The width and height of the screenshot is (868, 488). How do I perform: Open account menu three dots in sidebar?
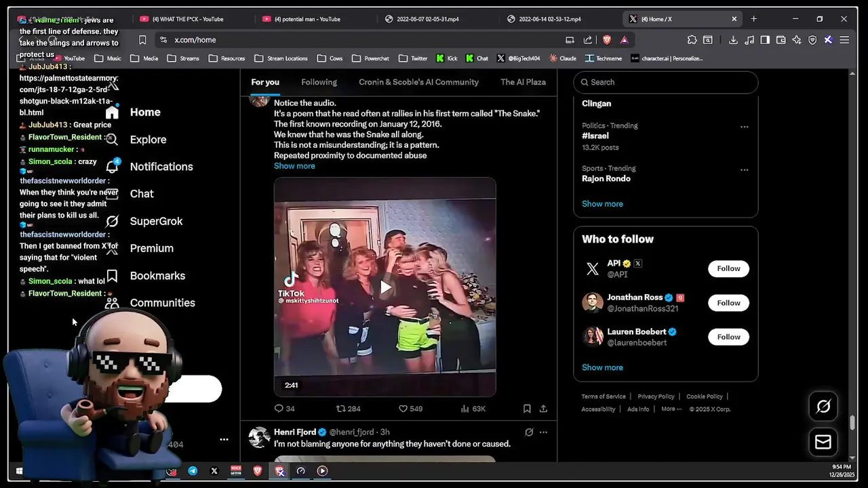click(224, 439)
